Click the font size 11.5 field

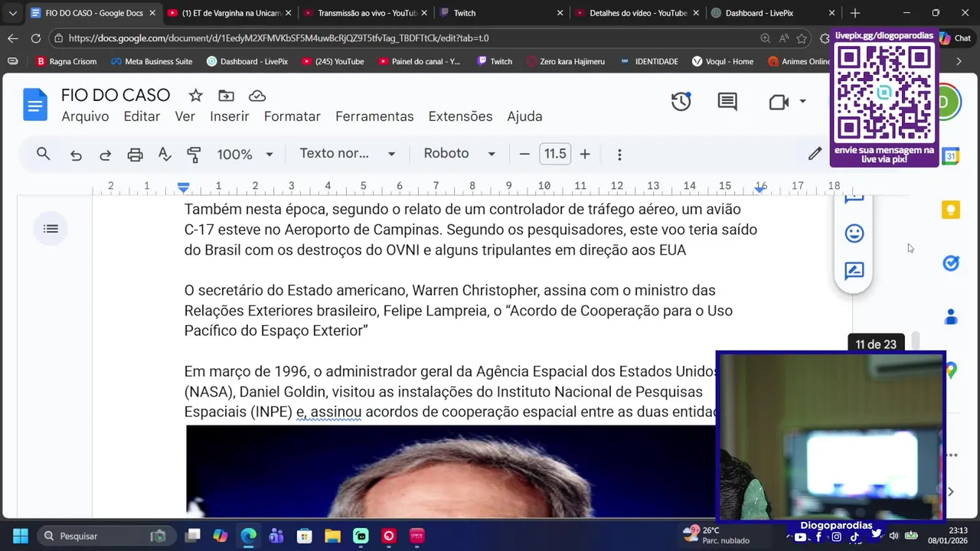pos(555,154)
